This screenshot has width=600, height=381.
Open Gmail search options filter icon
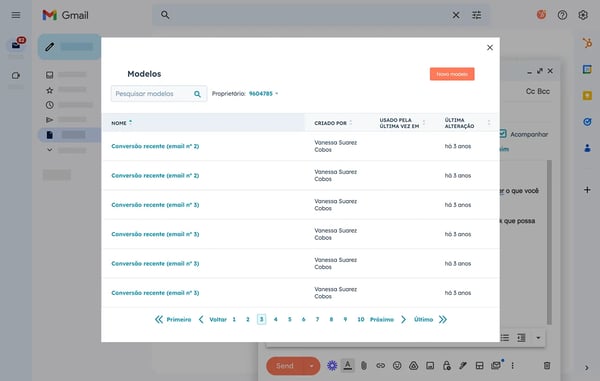(x=476, y=15)
